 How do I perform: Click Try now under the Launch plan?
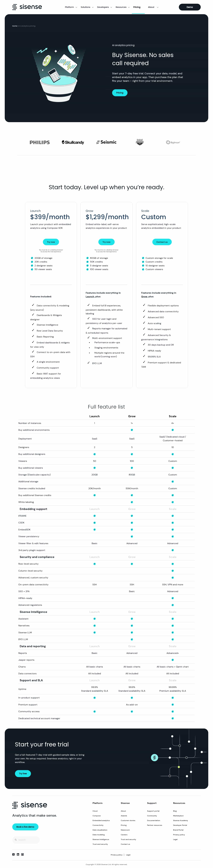coord(51,242)
